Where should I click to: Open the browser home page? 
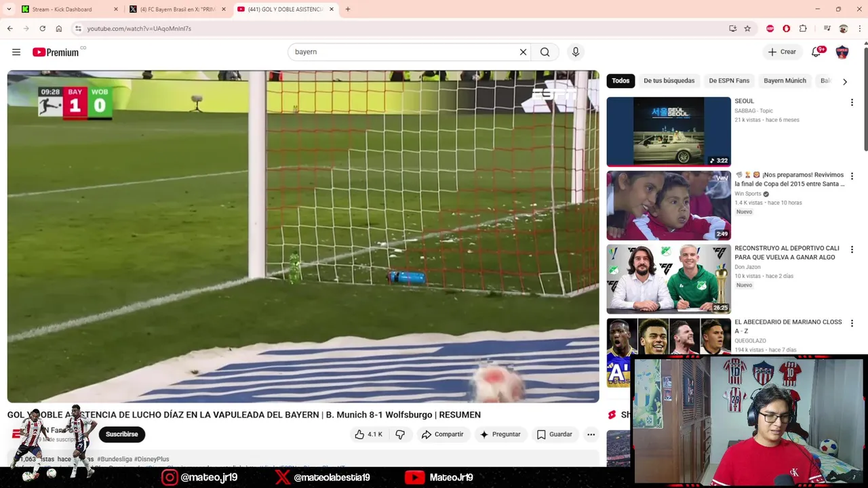pos(59,28)
